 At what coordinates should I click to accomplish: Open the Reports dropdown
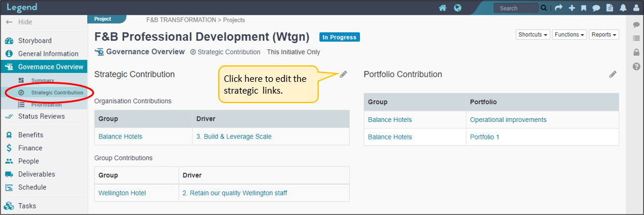point(604,35)
